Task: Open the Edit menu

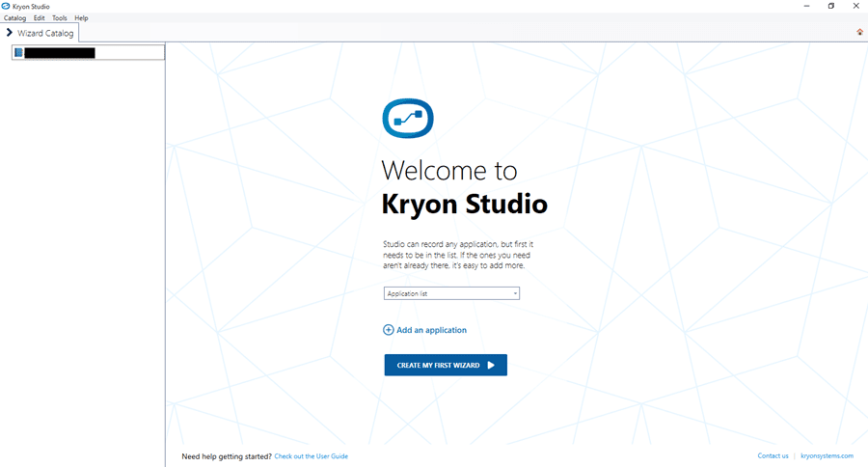Action: [39, 18]
